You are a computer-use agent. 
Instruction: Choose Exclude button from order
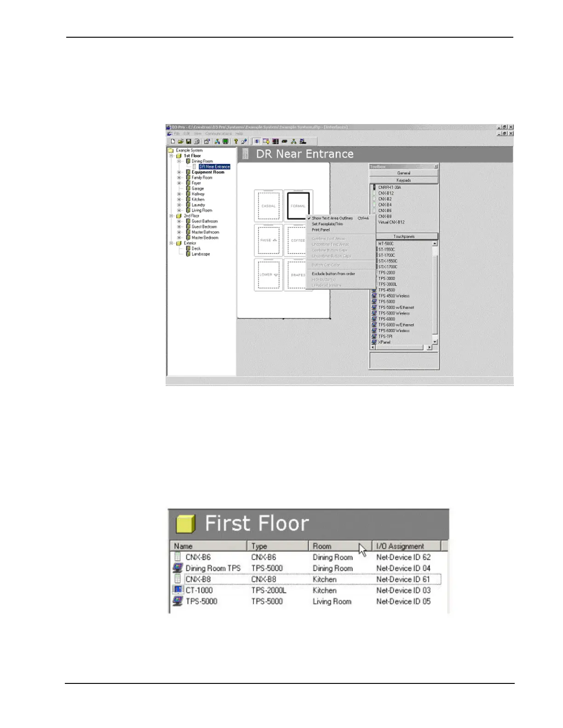point(333,273)
